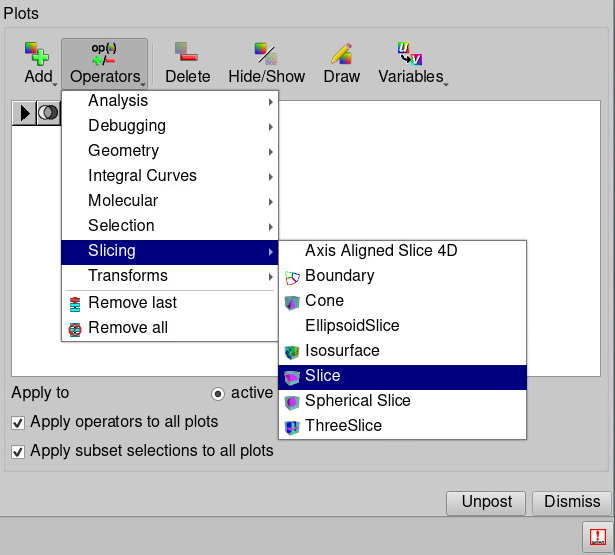Click the Delete plot icon
The image size is (615, 555).
[187, 55]
